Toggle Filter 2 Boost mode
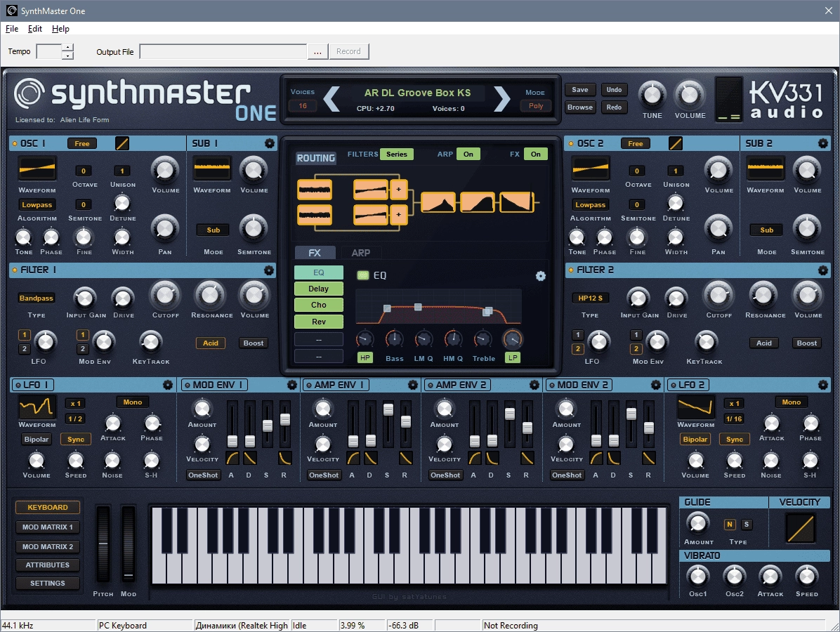The height and width of the screenshot is (632, 840). [x=807, y=343]
